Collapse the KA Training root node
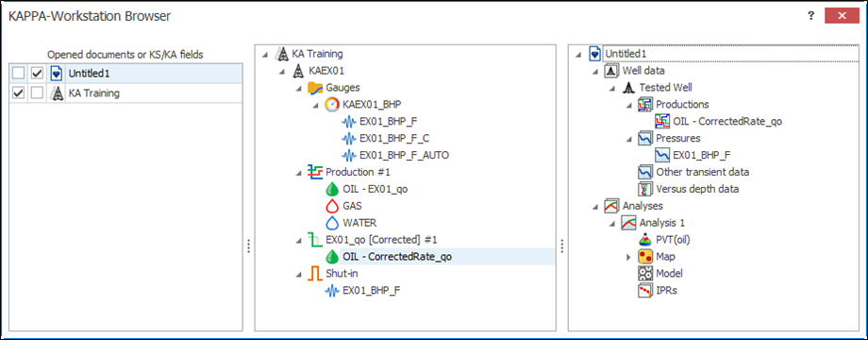This screenshot has height=340, width=868. [265, 54]
